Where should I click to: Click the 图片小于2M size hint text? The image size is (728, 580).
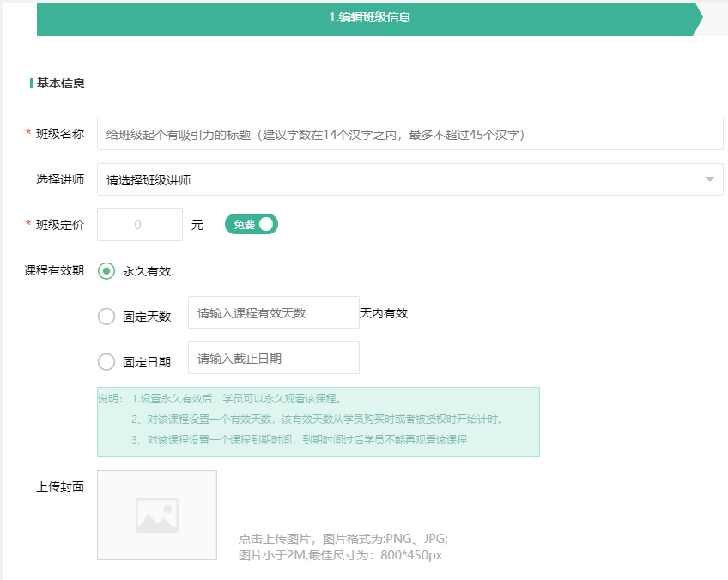[340, 555]
